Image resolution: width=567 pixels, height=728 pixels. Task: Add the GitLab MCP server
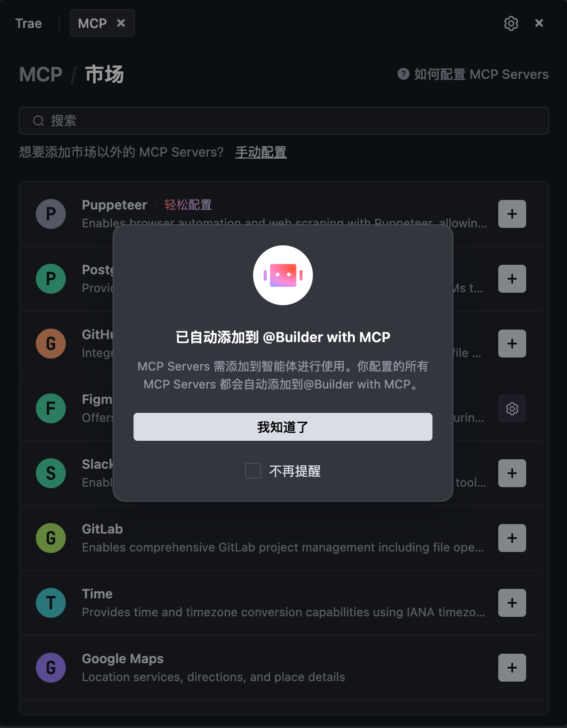(x=512, y=538)
